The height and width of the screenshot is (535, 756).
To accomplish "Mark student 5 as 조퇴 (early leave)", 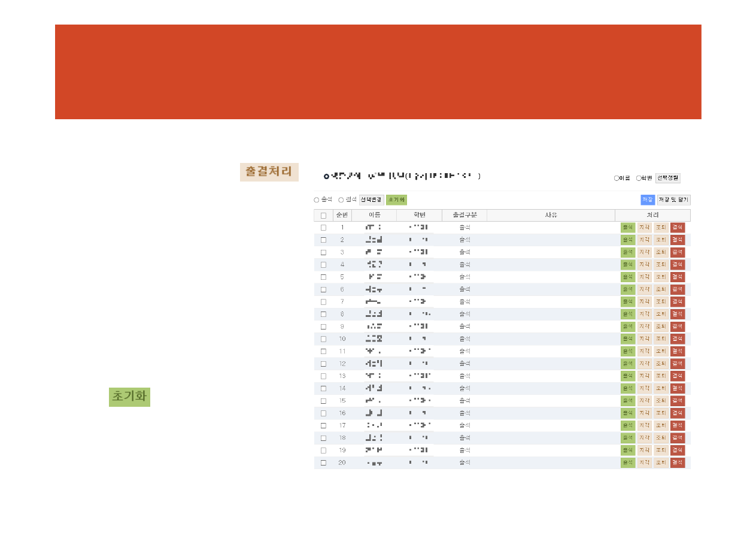I will (x=660, y=277).
